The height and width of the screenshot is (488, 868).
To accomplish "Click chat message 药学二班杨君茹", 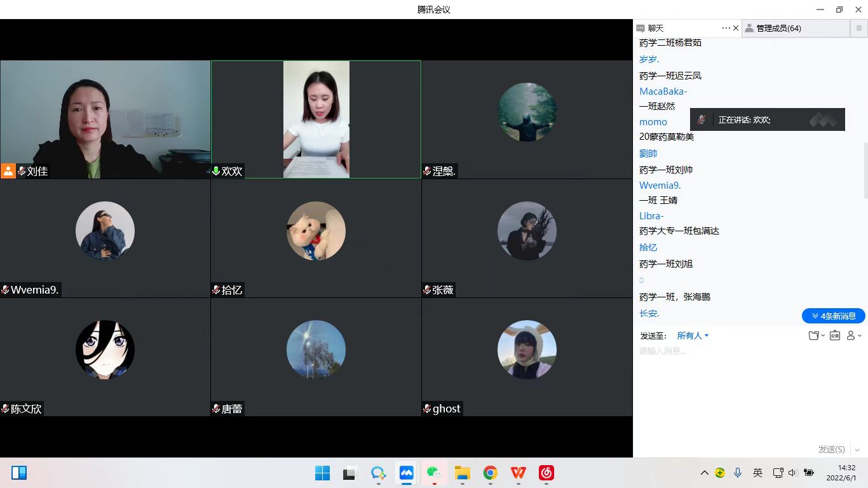I will pyautogui.click(x=670, y=43).
